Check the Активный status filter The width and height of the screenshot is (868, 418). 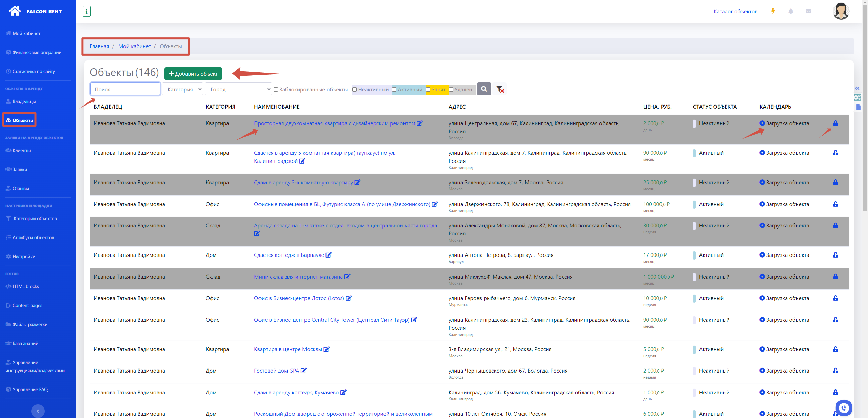point(394,90)
